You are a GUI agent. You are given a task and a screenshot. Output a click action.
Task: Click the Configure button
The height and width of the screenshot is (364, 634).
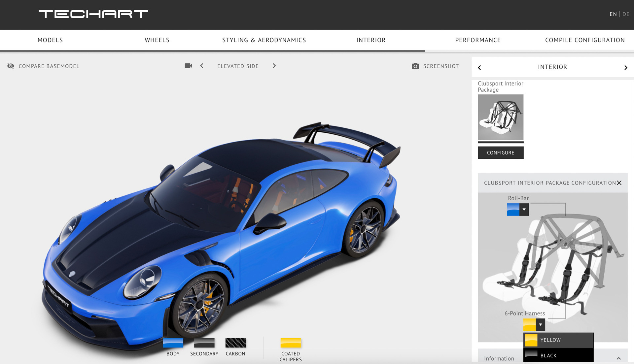coord(501,152)
